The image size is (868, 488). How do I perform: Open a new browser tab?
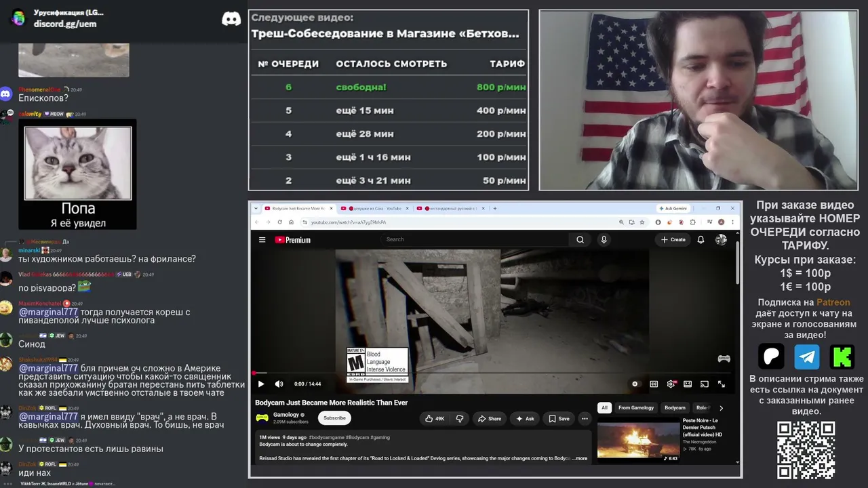(495, 208)
